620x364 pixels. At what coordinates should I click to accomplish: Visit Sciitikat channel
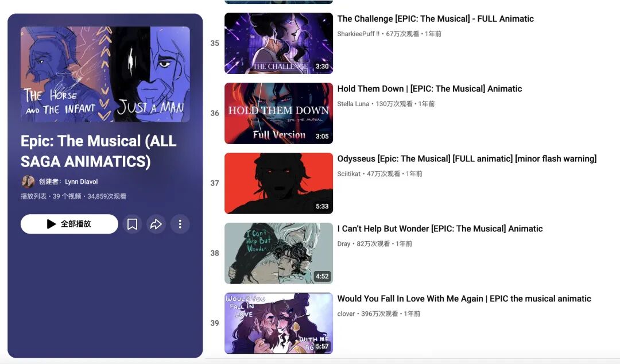(349, 174)
